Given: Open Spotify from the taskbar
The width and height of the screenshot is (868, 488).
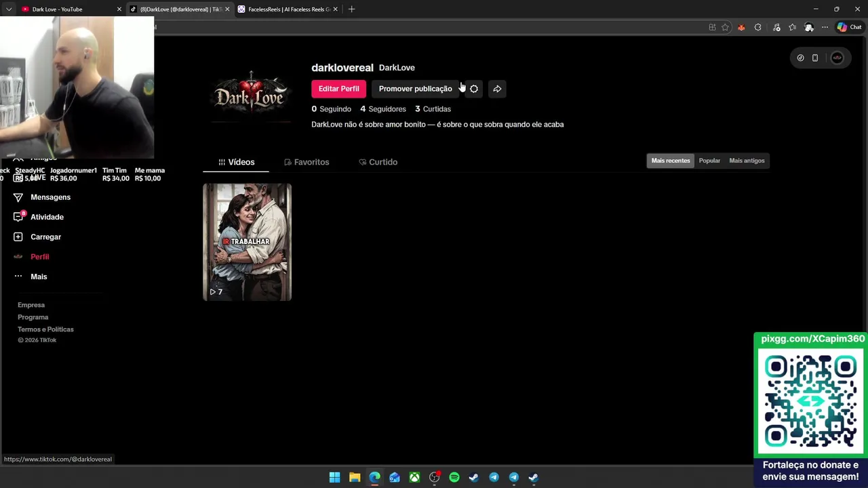Looking at the screenshot, I should pos(454,477).
